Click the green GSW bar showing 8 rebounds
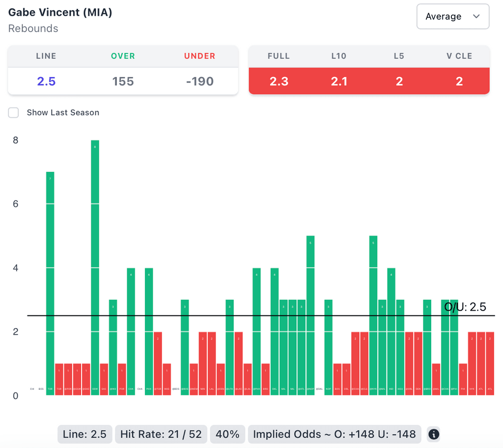The image size is (503, 448). click(x=95, y=267)
